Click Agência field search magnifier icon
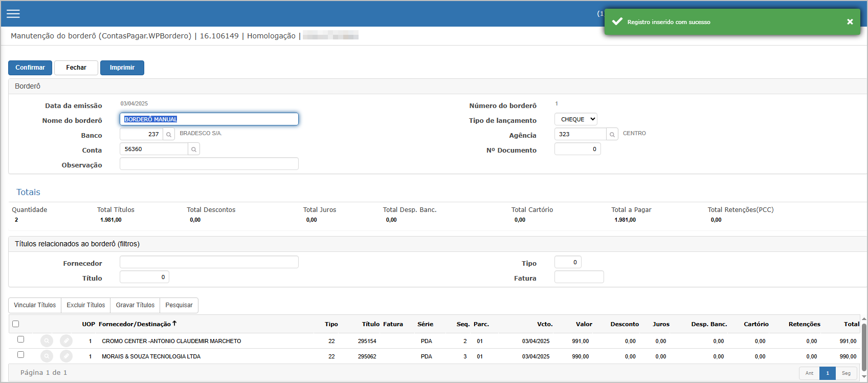 click(612, 135)
